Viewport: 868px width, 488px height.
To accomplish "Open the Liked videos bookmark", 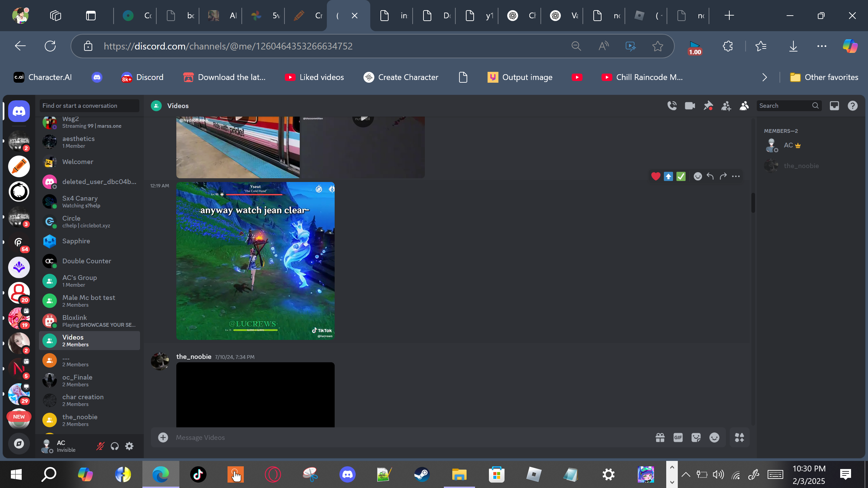I will point(314,77).
